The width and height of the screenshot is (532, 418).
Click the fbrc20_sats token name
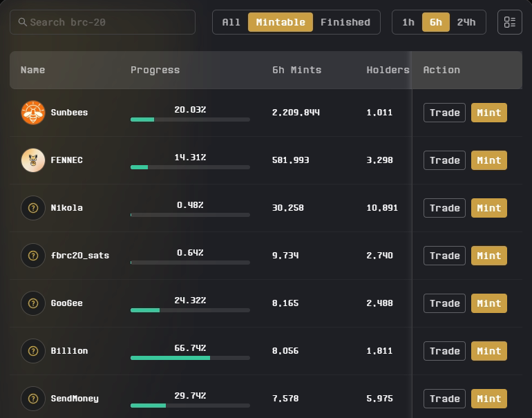point(80,256)
